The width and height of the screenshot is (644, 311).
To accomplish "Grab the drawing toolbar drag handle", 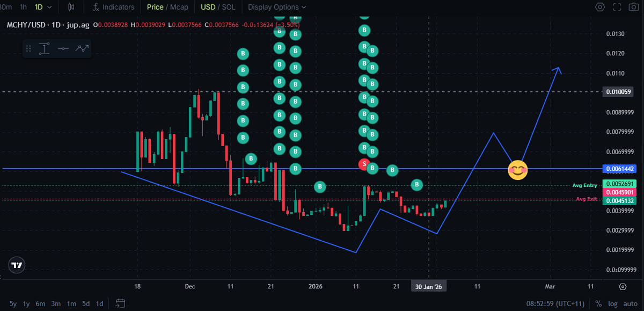I will 29,48.
